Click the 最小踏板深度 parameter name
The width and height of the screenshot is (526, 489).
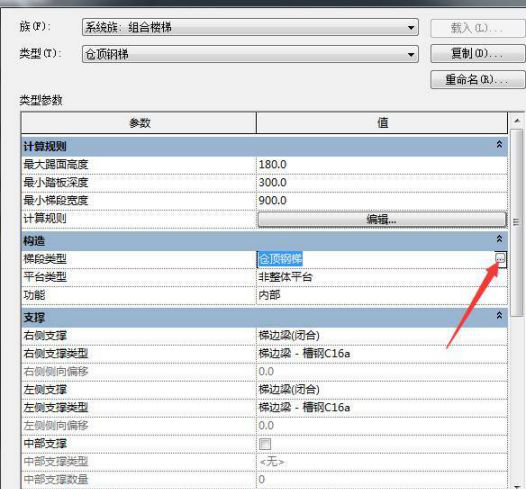pos(56,182)
